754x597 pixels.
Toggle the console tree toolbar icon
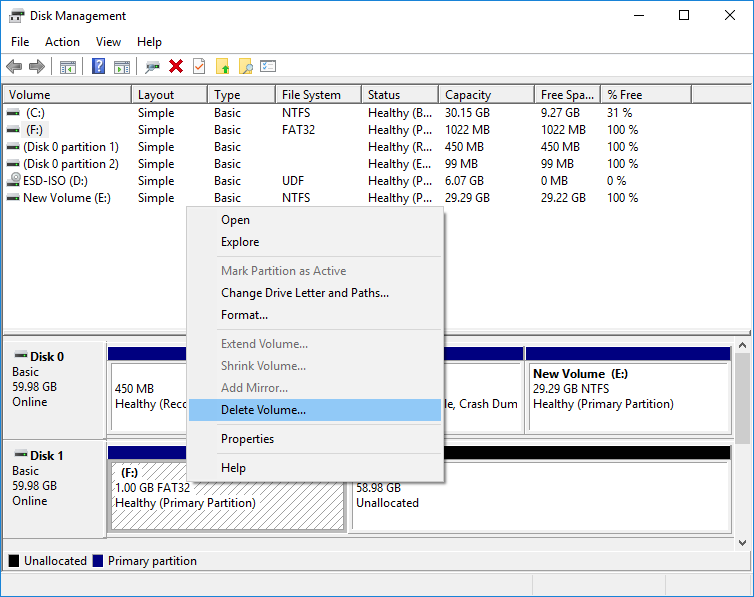tap(68, 67)
